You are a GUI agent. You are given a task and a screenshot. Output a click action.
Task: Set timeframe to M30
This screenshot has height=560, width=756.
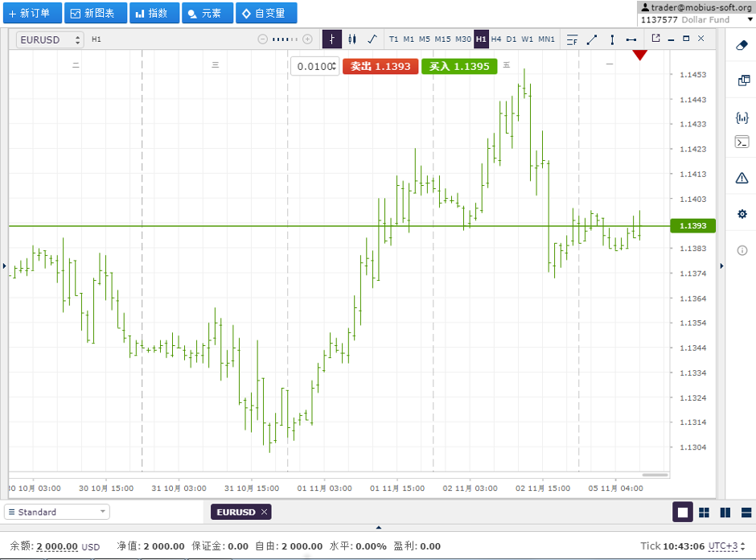[x=463, y=39]
